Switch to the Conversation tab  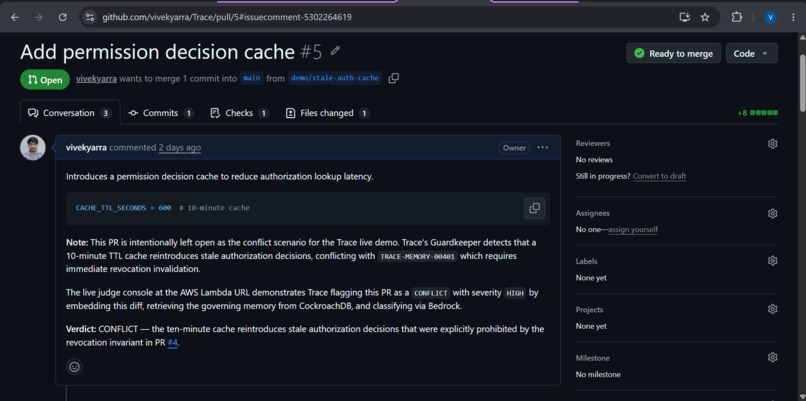(x=70, y=113)
